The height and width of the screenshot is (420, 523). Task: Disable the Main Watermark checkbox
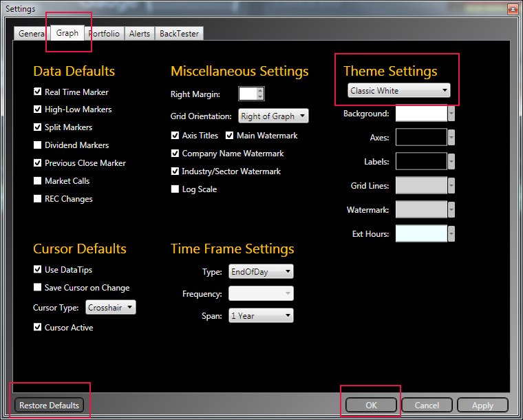[230, 136]
